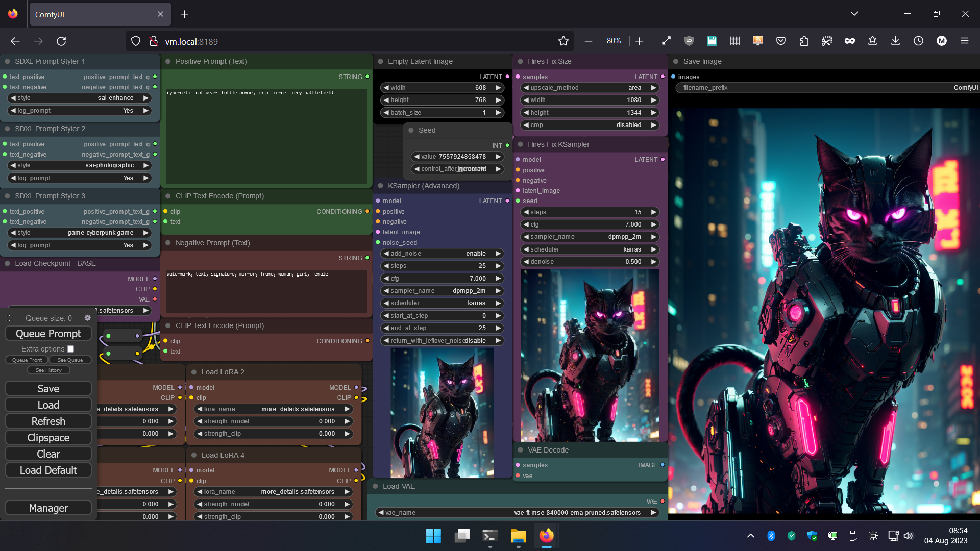
Task: Click the ComfyUI new tab plus icon
Action: tap(185, 13)
